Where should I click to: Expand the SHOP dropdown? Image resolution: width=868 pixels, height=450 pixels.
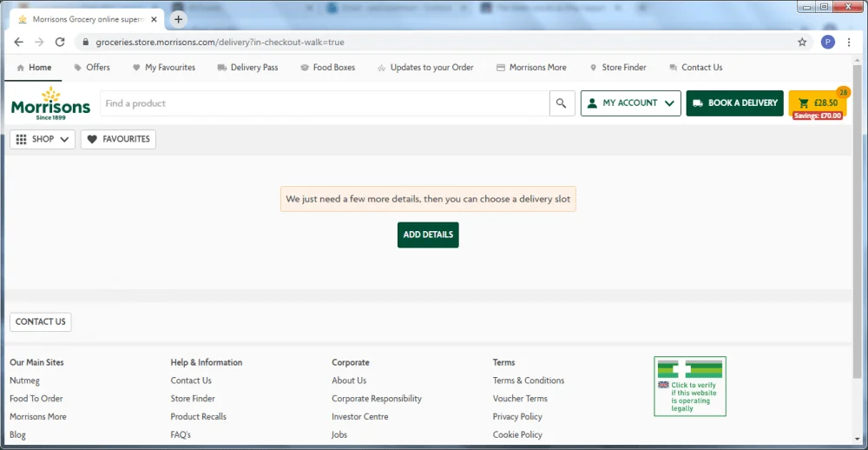pos(43,139)
